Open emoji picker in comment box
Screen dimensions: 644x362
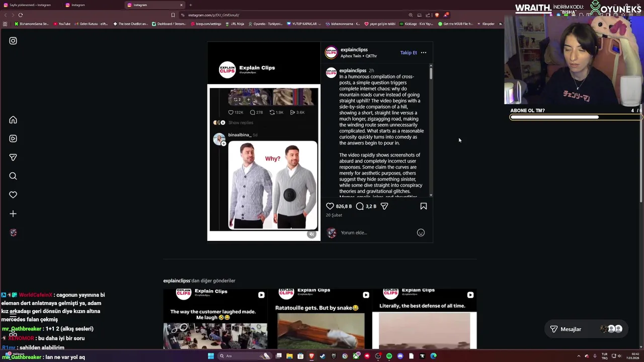[x=421, y=232]
